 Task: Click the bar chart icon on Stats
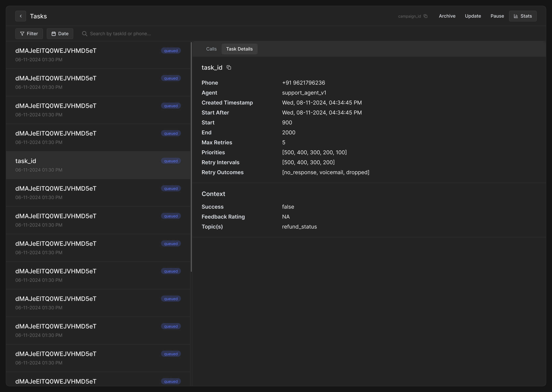[x=516, y=16]
